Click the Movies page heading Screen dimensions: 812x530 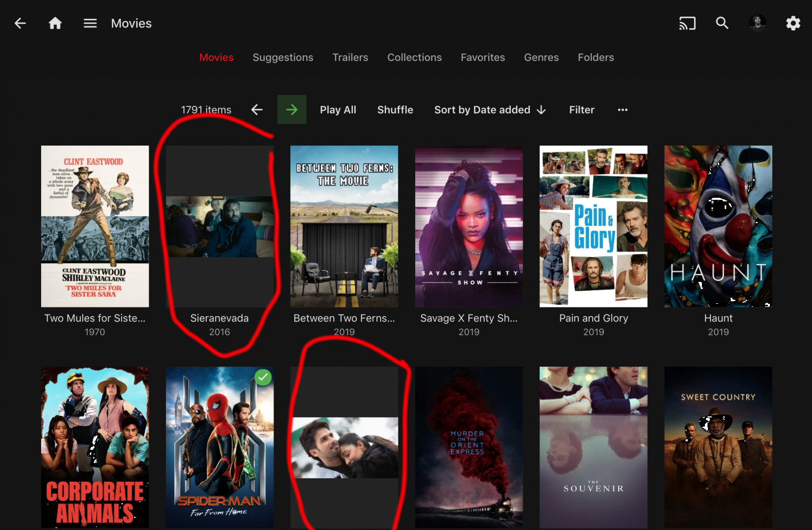coord(131,23)
